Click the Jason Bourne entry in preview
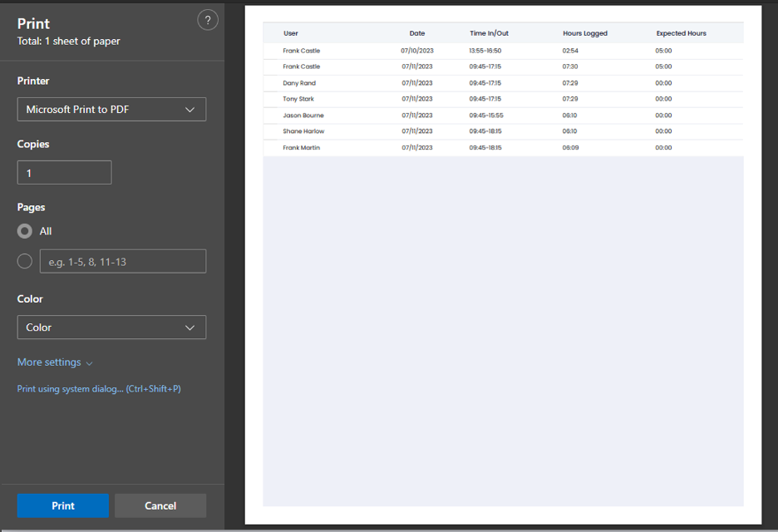 pos(303,116)
